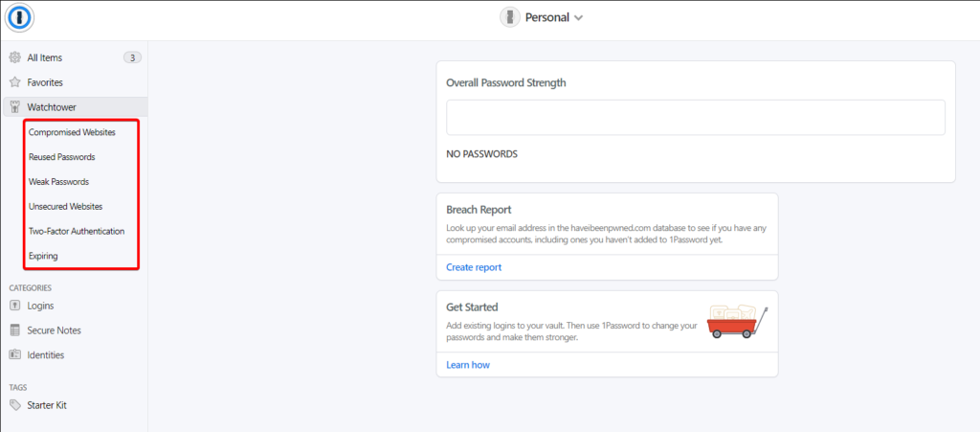Screen dimensions: 980x432
Task: Click the Watchtower tower icon
Action: click(14, 107)
